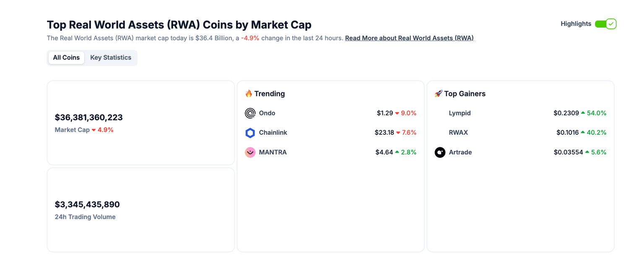Click the fire icon beside Trending

249,94
